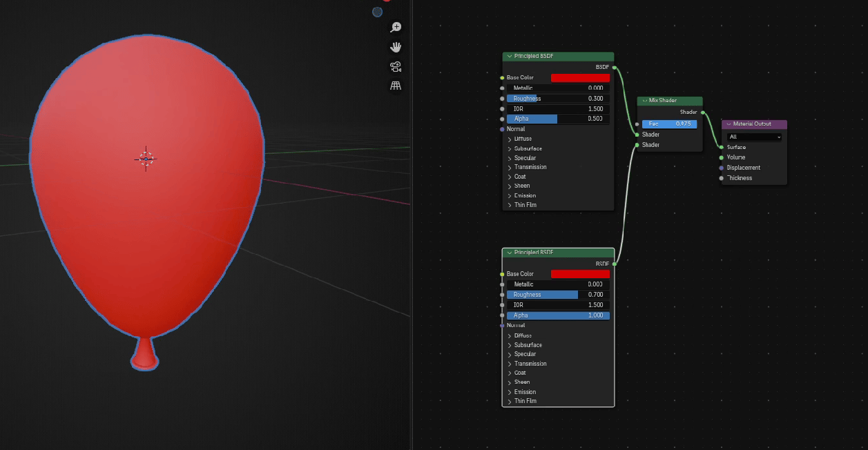Open Base Color swatch of Roughness 0.300 node
Viewport: 868px width, 450px height.
[580, 78]
